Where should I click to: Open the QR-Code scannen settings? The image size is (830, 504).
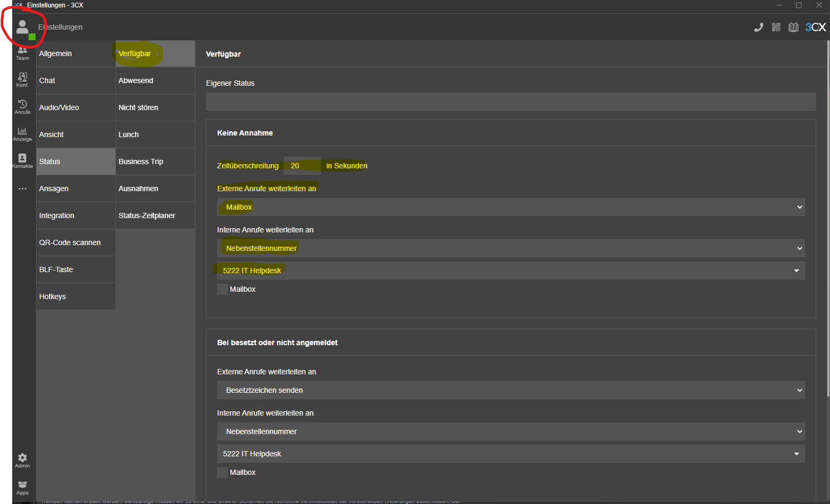tap(76, 242)
